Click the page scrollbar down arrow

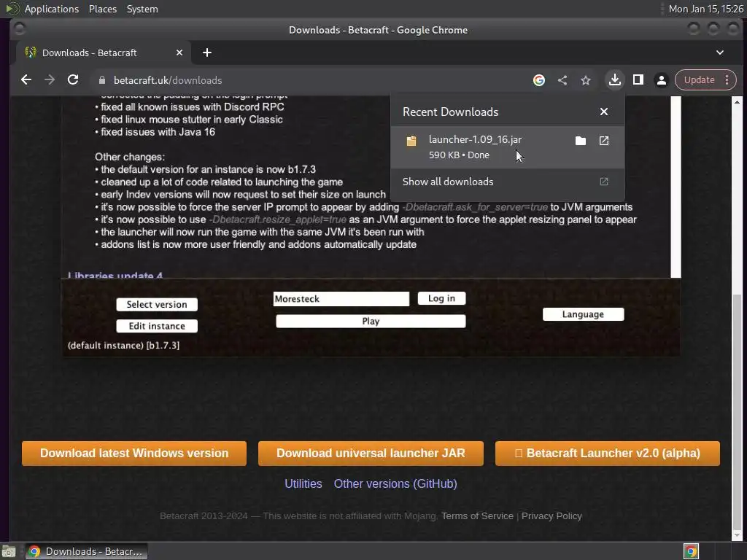(737, 535)
